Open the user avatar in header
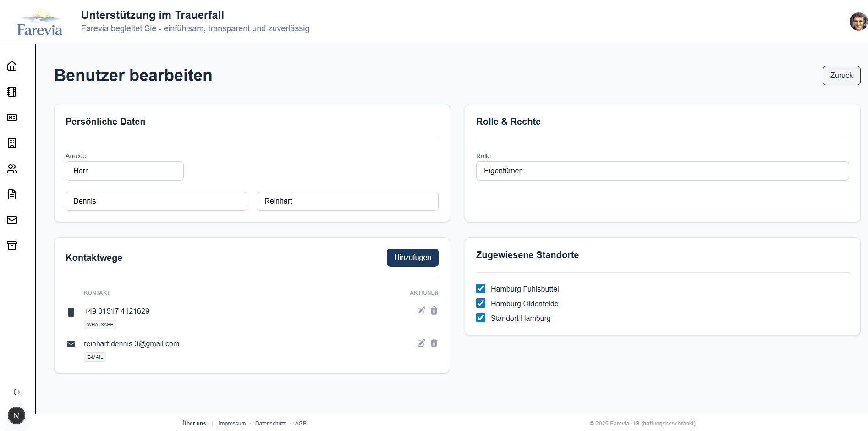Image resolution: width=868 pixels, height=431 pixels. 858,22
